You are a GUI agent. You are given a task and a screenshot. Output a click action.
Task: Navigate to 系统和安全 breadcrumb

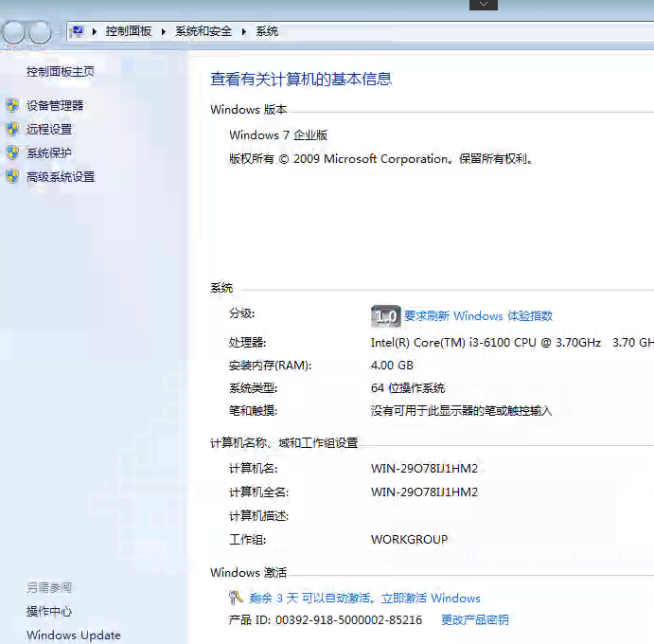203,31
